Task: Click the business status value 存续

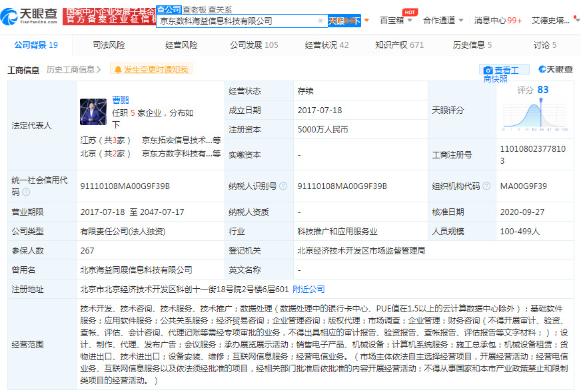Action: click(x=305, y=91)
